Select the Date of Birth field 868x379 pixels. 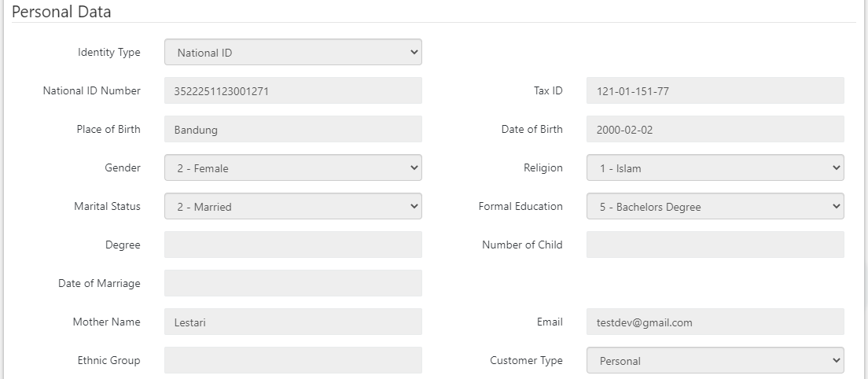point(715,130)
